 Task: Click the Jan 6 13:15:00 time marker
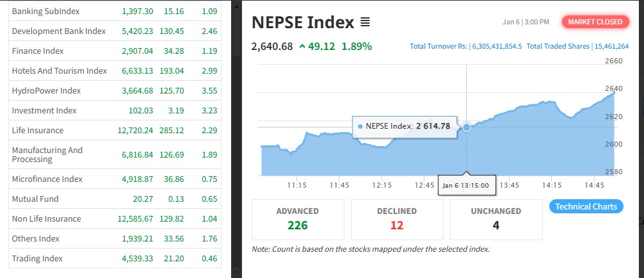(x=466, y=186)
